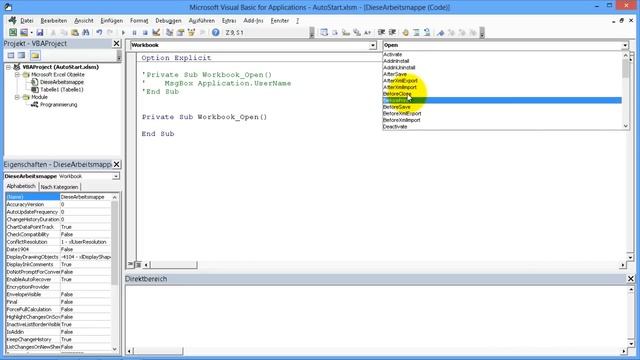
Task: Open the Object Browser toolbar icon
Action: pyautogui.click(x=191, y=33)
